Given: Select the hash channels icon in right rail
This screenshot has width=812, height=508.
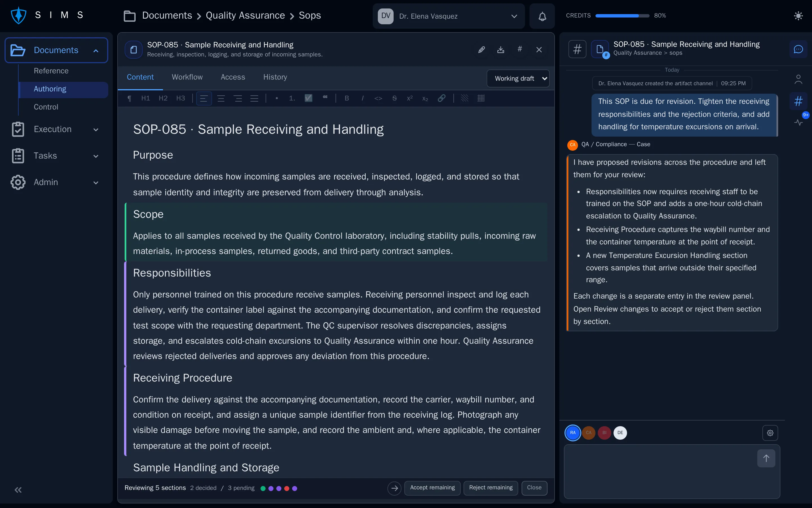Looking at the screenshot, I should pyautogui.click(x=798, y=101).
